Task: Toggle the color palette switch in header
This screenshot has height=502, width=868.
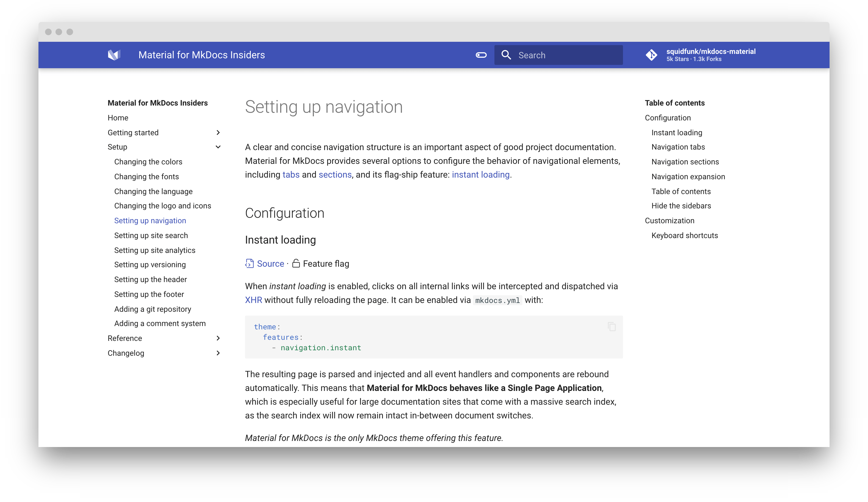Action: pos(481,55)
